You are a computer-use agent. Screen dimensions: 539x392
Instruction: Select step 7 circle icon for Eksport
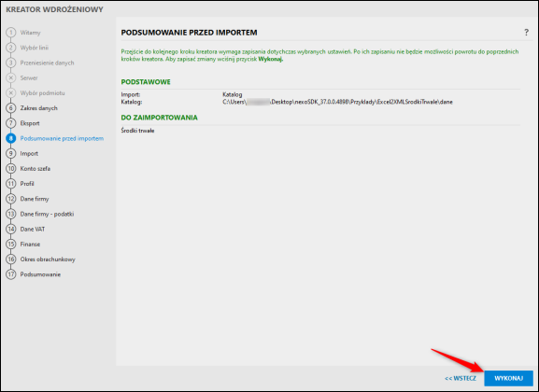(11, 123)
